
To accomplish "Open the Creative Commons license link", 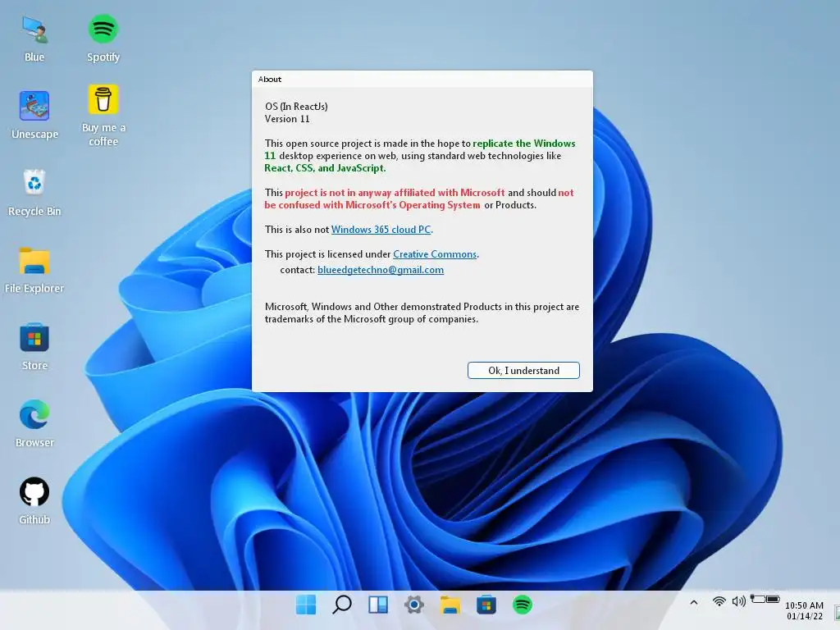I will click(435, 254).
